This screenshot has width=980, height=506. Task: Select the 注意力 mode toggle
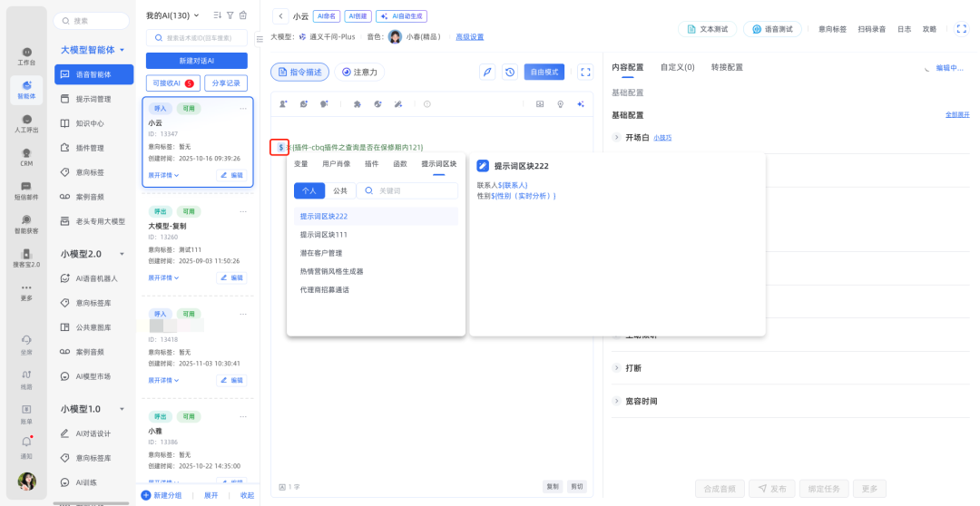click(x=359, y=72)
